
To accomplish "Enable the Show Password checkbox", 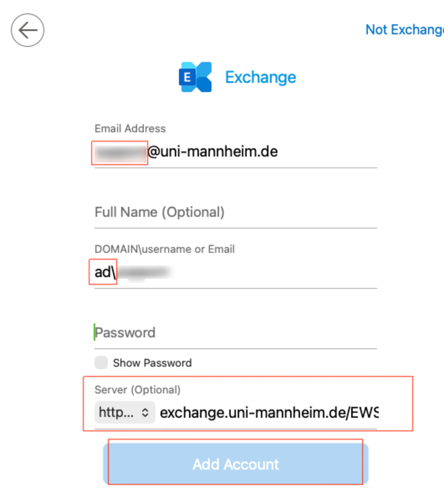I will (x=101, y=363).
